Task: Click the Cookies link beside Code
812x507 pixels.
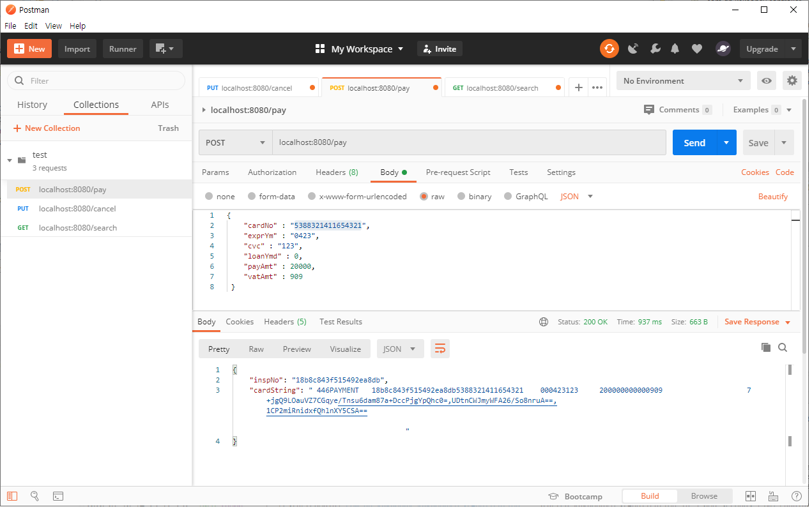Action: click(x=755, y=172)
